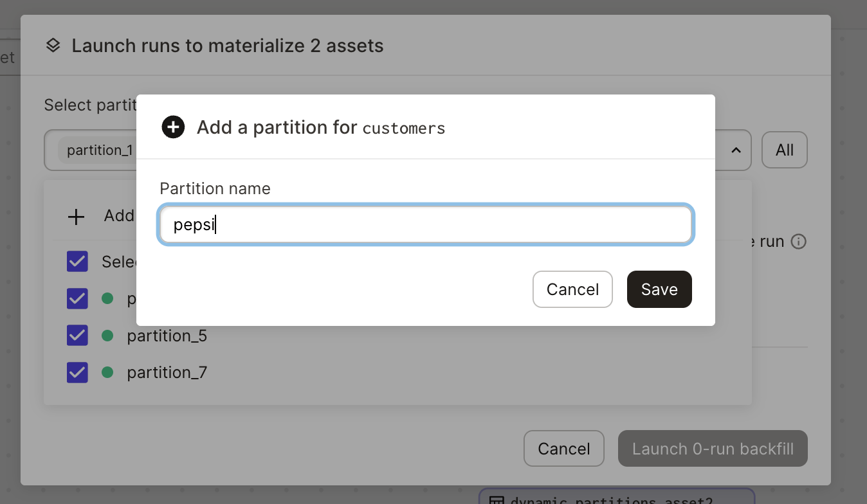
Task: Click Cancel in the Launch runs dialog
Action: 564,448
